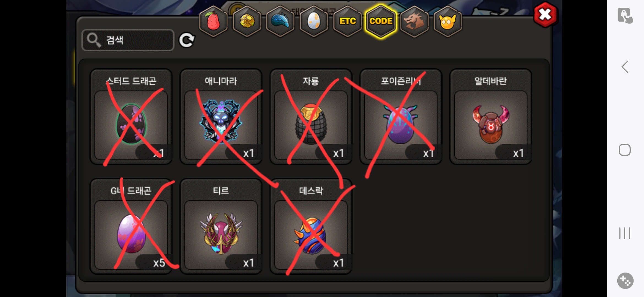Open the egg category tab
Viewport: 644px width, 297px height.
click(314, 21)
